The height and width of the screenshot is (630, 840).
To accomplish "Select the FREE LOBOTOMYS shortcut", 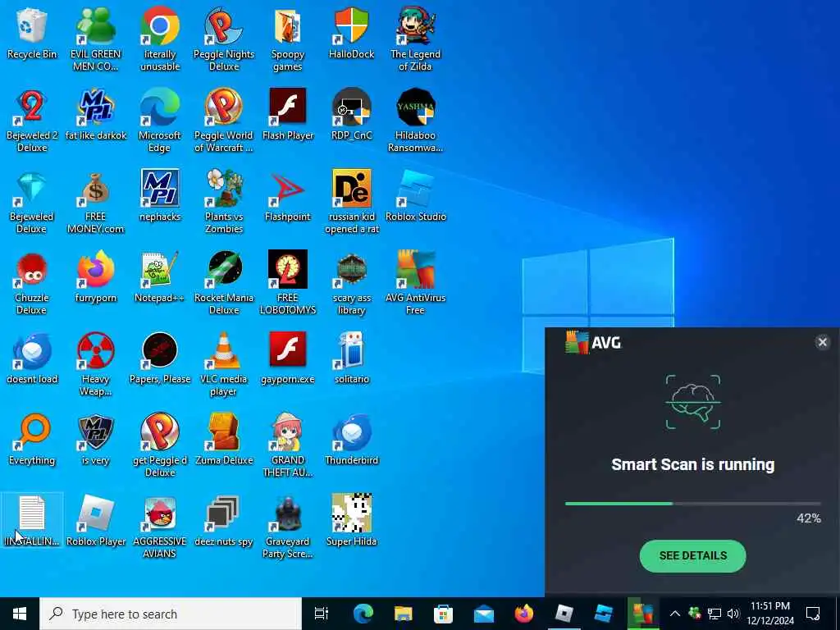I will click(x=288, y=282).
